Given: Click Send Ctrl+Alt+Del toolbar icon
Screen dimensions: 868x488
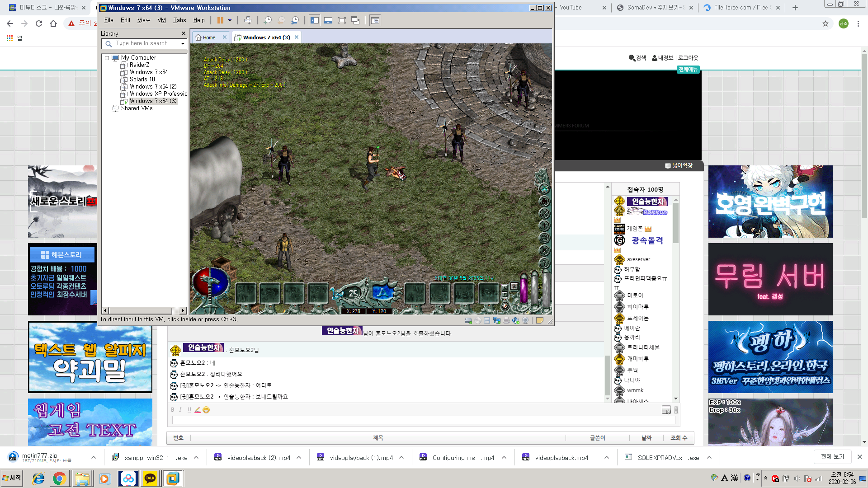Looking at the screenshot, I should [248, 20].
